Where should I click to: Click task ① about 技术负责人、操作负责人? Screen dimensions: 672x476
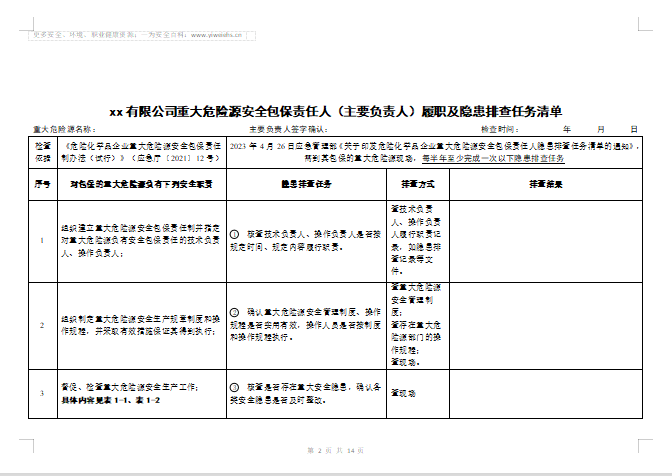tap(306, 241)
